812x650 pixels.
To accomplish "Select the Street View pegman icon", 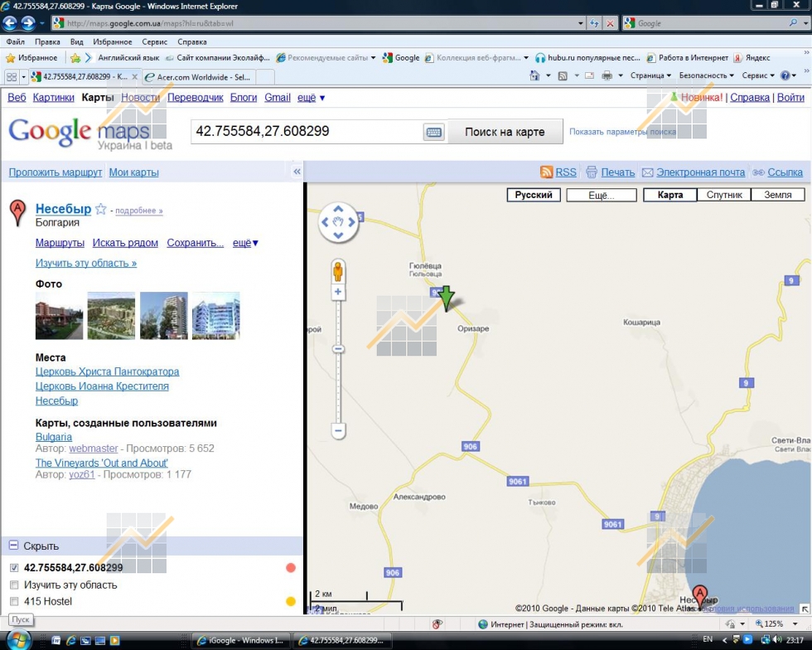I will pyautogui.click(x=338, y=272).
